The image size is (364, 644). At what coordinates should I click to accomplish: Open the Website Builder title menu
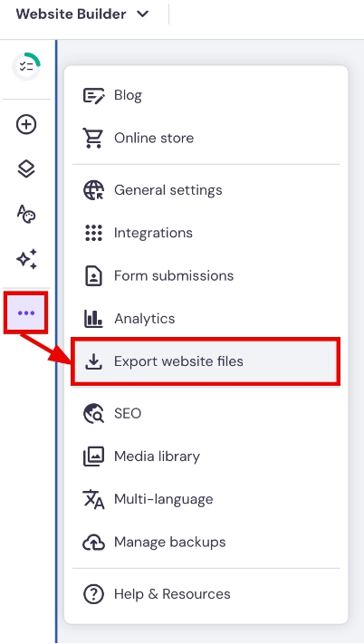pyautogui.click(x=82, y=14)
